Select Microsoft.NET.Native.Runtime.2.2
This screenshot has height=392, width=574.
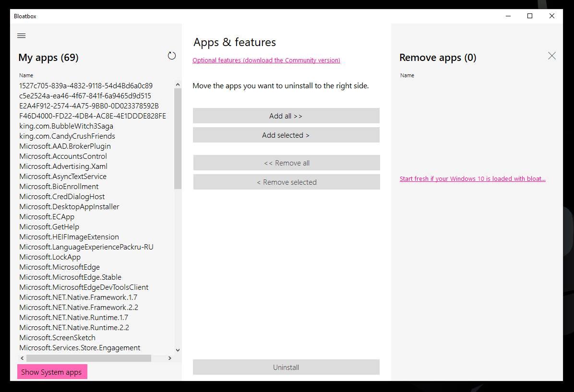tap(74, 328)
